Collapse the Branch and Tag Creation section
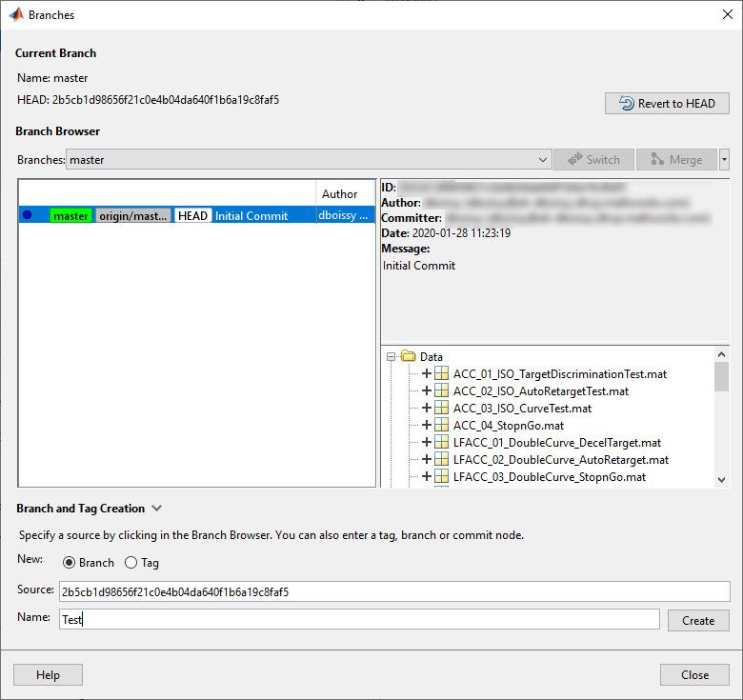The height and width of the screenshot is (700, 743). tap(156, 509)
